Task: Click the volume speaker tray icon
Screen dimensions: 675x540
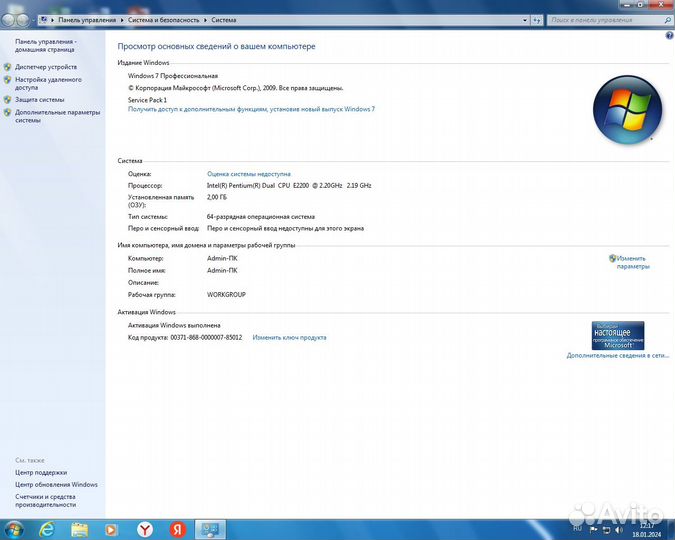Action: click(x=619, y=530)
